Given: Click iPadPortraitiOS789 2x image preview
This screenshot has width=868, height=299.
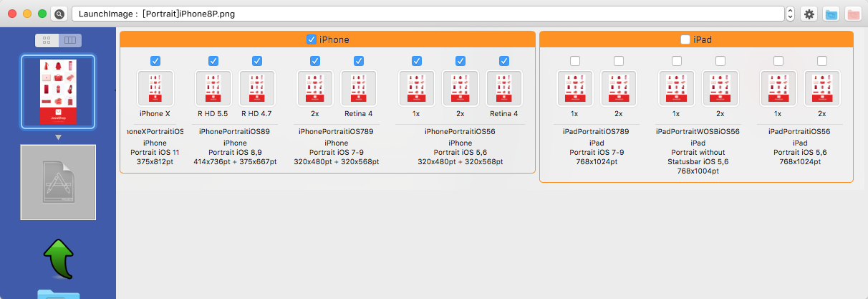Looking at the screenshot, I should pyautogui.click(x=618, y=87).
